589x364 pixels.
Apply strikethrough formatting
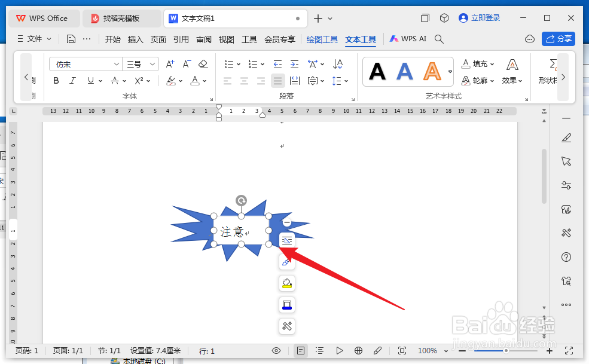coord(115,80)
